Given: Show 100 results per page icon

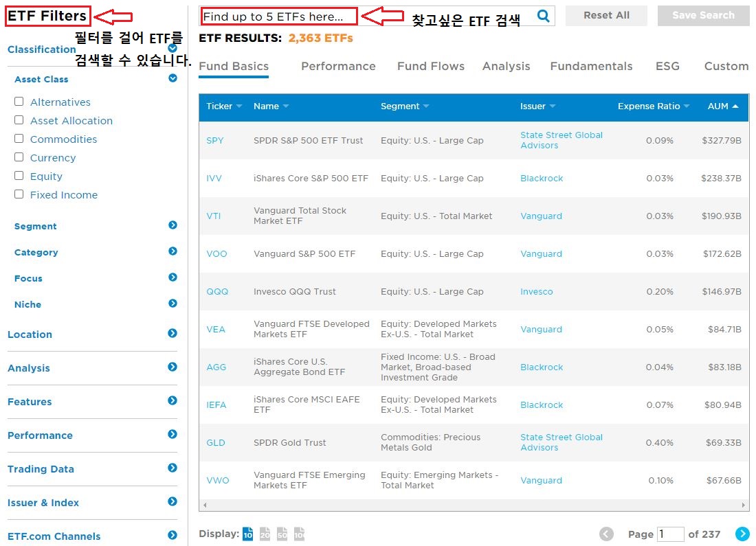Looking at the screenshot, I should pyautogui.click(x=299, y=534).
